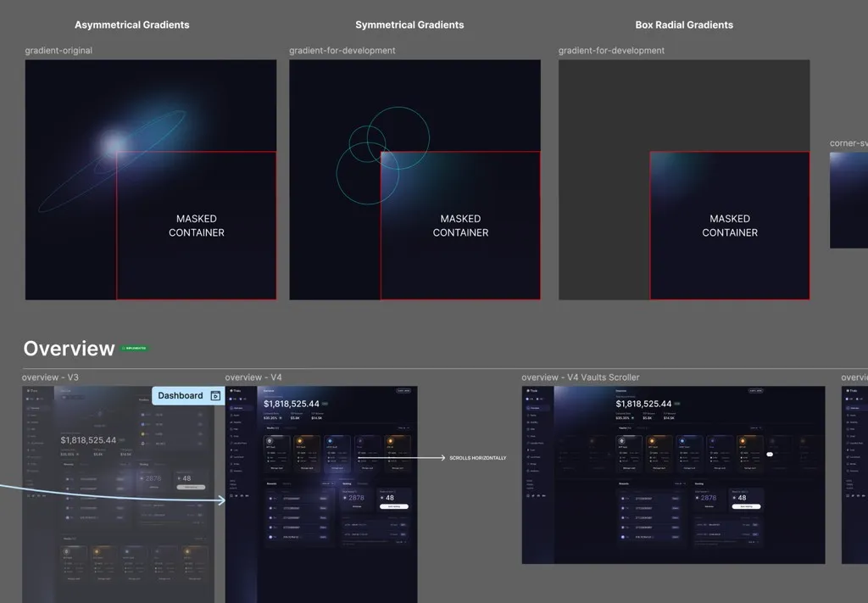Screen dimensions: 868x603
Task: Click the overview - V4 Vaults Scroller label
Action: (x=580, y=377)
